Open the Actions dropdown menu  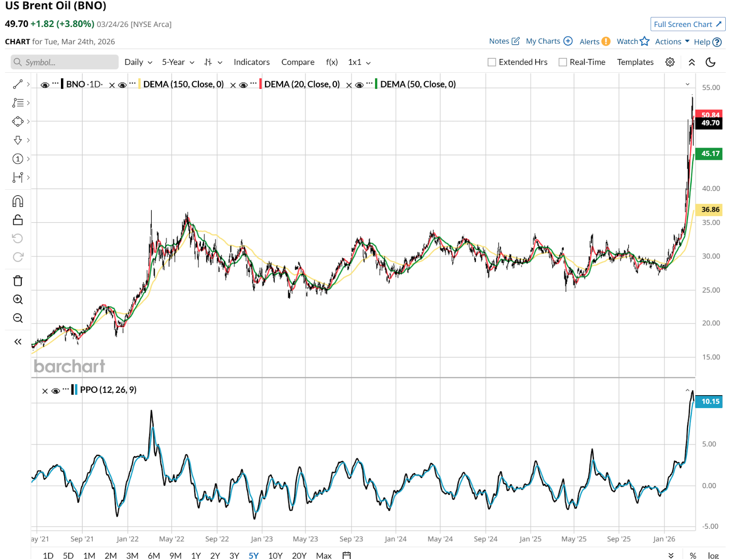(672, 42)
